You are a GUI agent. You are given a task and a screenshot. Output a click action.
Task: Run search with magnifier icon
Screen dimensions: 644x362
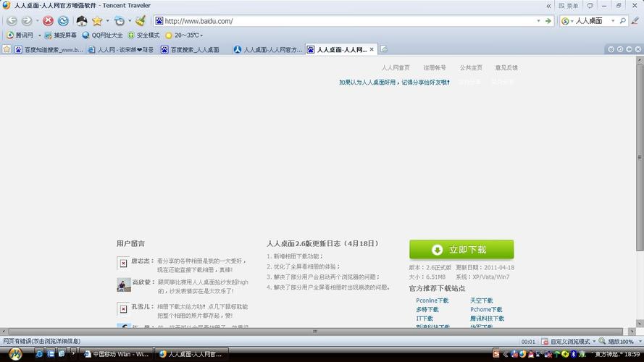[623, 20]
